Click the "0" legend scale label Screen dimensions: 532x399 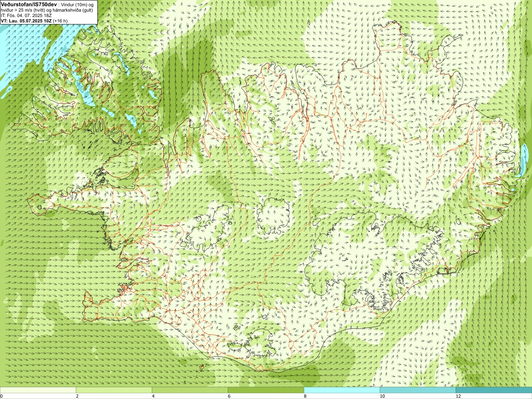tap(2, 396)
